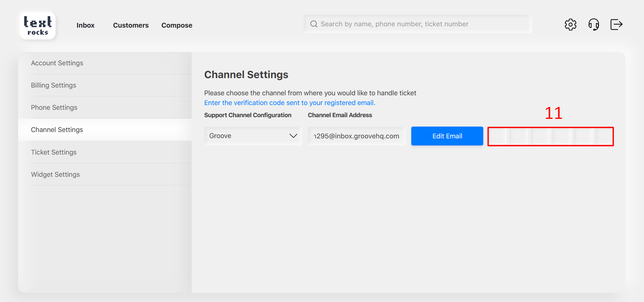The width and height of the screenshot is (644, 302).
Task: Open the Compose tab
Action: pyautogui.click(x=177, y=25)
